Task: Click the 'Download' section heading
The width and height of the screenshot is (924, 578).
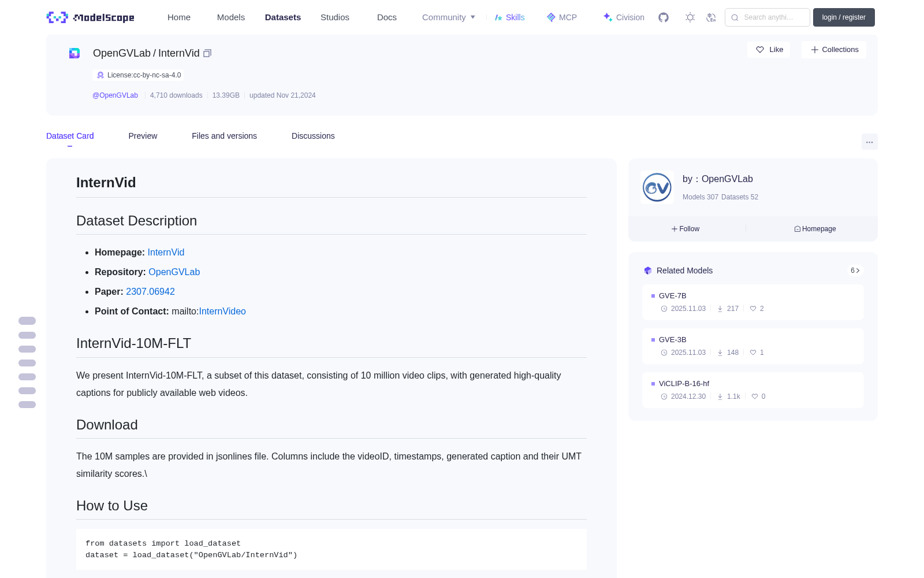Action: 107,425
